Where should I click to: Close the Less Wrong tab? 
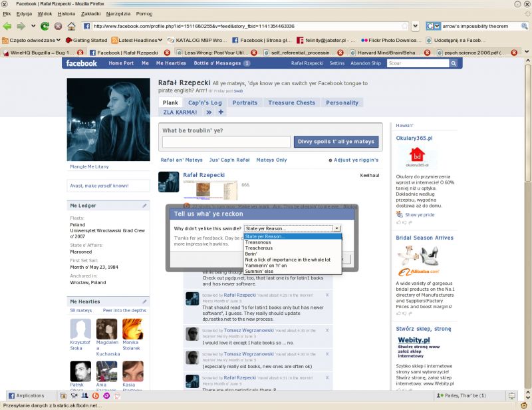254,53
